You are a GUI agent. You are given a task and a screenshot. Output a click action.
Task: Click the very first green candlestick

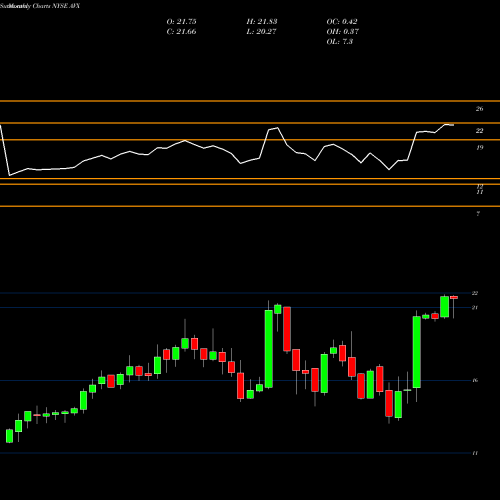pyautogui.click(x=9, y=436)
